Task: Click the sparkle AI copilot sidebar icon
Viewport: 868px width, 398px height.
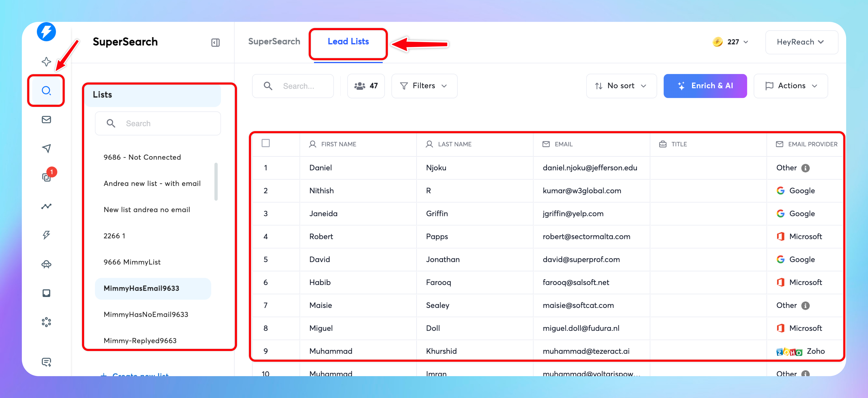Action: pos(46,62)
